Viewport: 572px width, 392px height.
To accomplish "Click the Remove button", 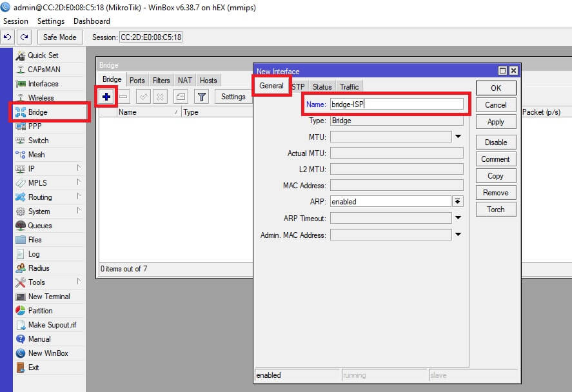I will [x=496, y=193].
